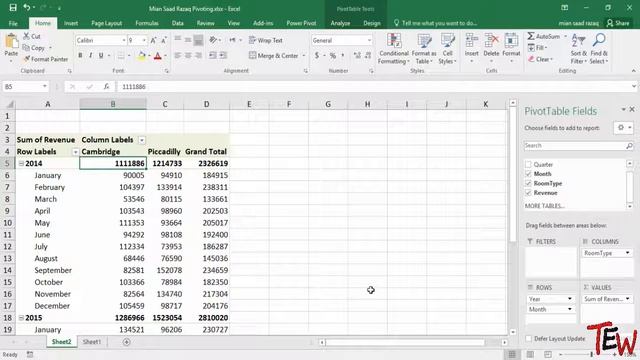
Task: Open Sum of Revenue dropdown in Values
Action: click(x=627, y=299)
